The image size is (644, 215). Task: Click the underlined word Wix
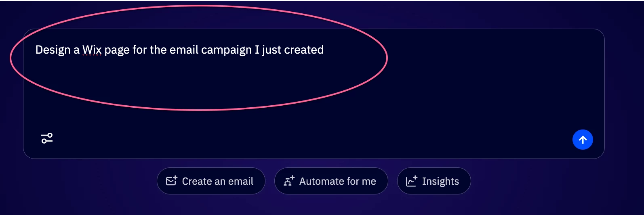tap(92, 50)
